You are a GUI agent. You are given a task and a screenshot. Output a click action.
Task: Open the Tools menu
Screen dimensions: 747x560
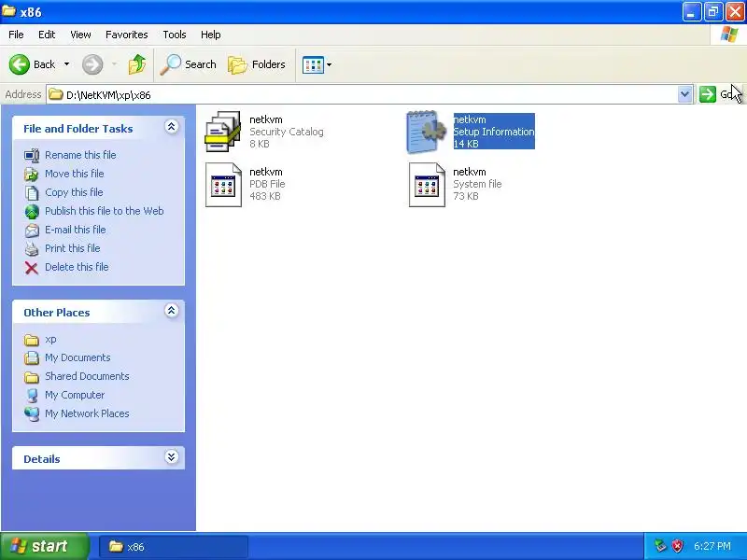point(175,35)
